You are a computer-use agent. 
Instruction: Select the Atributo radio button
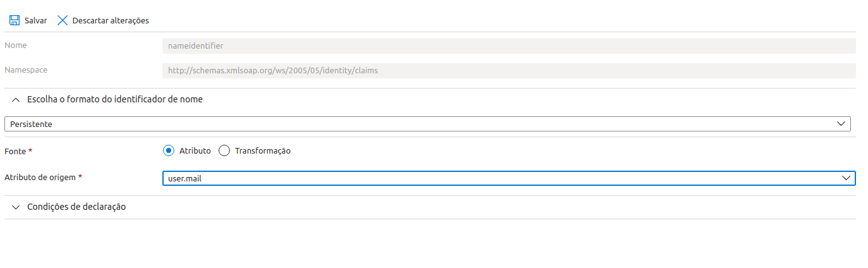point(168,150)
